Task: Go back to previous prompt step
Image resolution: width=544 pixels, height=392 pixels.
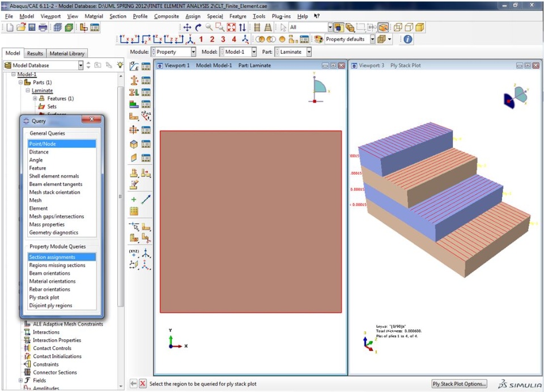Action: [133, 384]
